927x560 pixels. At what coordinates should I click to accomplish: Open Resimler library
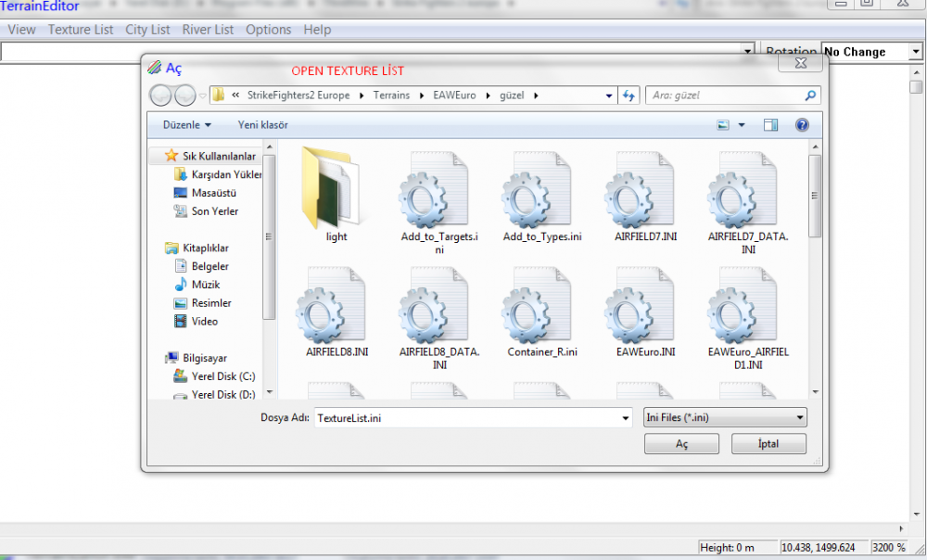tap(202, 303)
